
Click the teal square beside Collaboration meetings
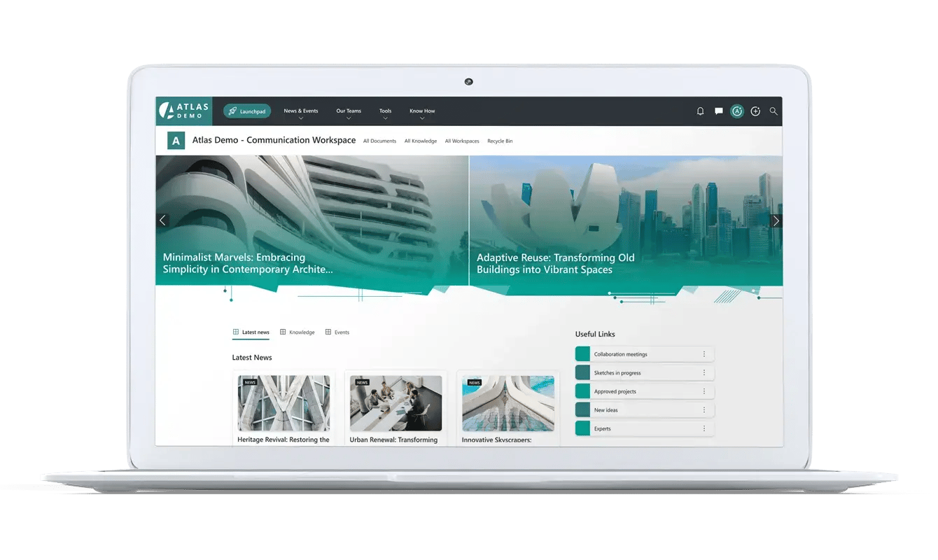click(582, 354)
